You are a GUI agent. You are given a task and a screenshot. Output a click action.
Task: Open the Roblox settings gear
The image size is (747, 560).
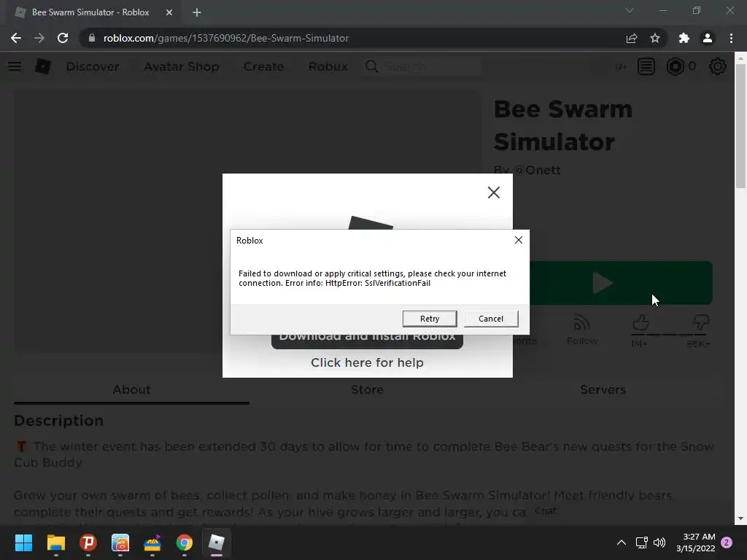[718, 66]
